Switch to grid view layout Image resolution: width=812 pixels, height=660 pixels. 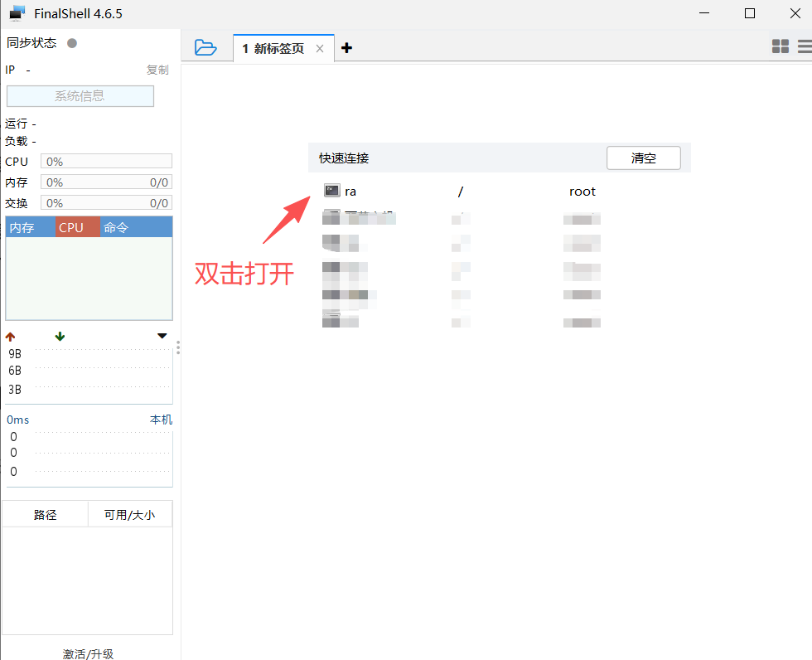pyautogui.click(x=780, y=47)
